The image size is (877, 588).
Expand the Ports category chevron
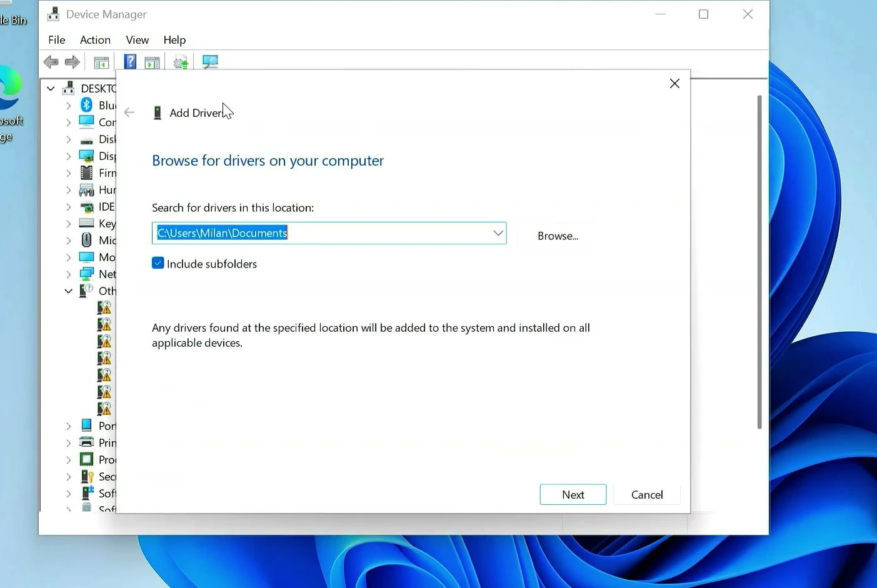(68, 426)
